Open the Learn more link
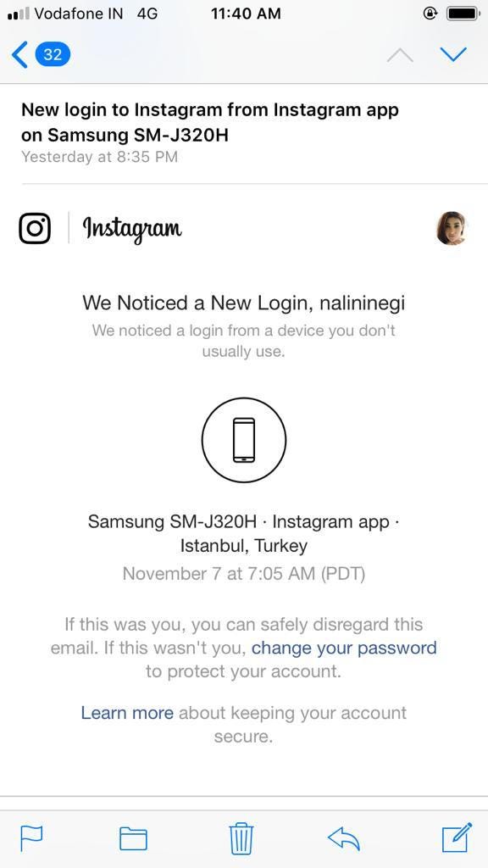Screen dimensions: 488x868 coord(127,712)
